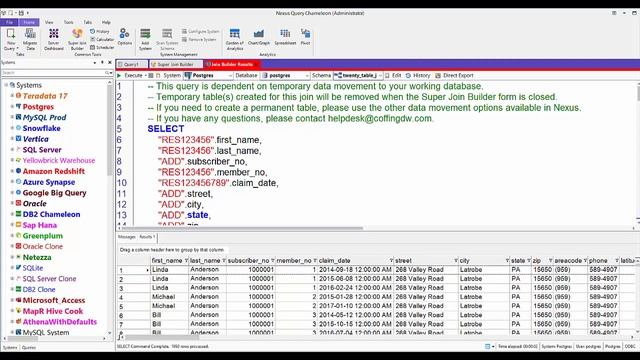Switch to Queries panel tab at bottom
640x360 pixels.
coord(29,347)
